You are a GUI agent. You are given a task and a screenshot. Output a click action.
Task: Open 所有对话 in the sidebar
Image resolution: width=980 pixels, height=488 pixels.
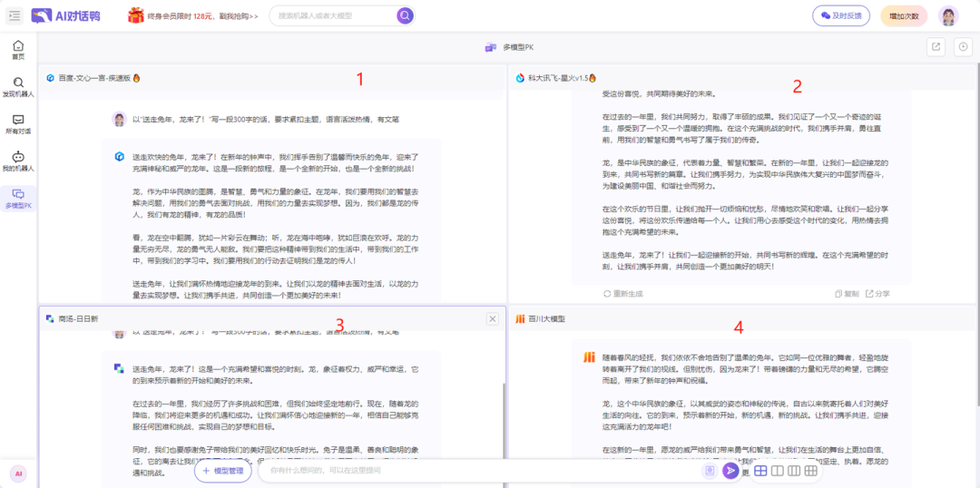tap(18, 125)
